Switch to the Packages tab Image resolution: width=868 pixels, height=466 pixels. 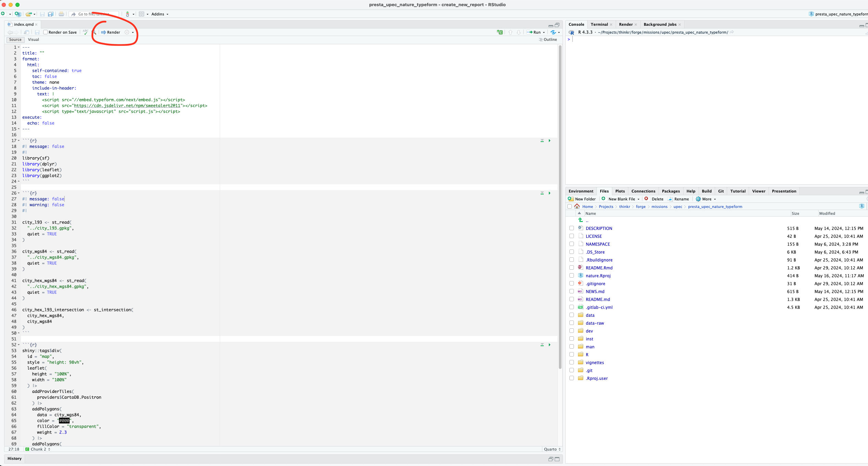click(671, 191)
